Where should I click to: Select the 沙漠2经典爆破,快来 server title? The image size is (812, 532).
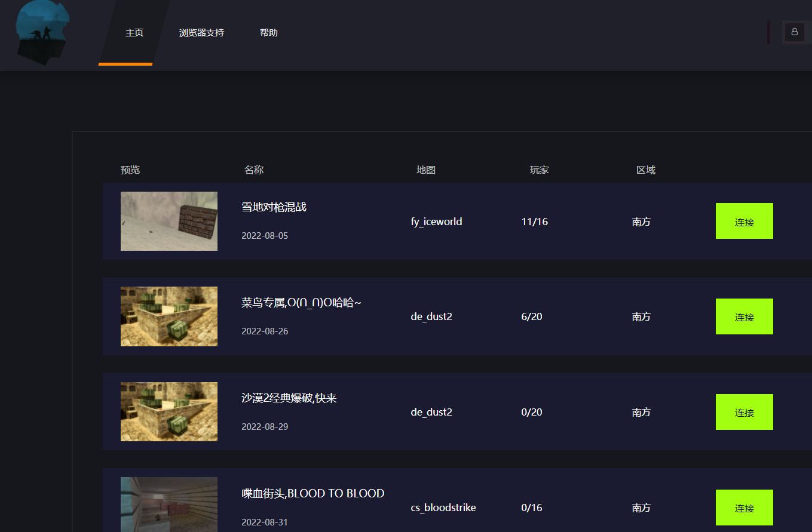[289, 398]
